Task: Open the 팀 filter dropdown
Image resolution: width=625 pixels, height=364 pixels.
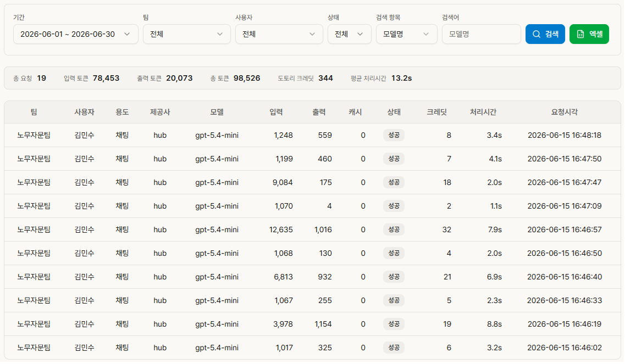Action: pyautogui.click(x=186, y=34)
